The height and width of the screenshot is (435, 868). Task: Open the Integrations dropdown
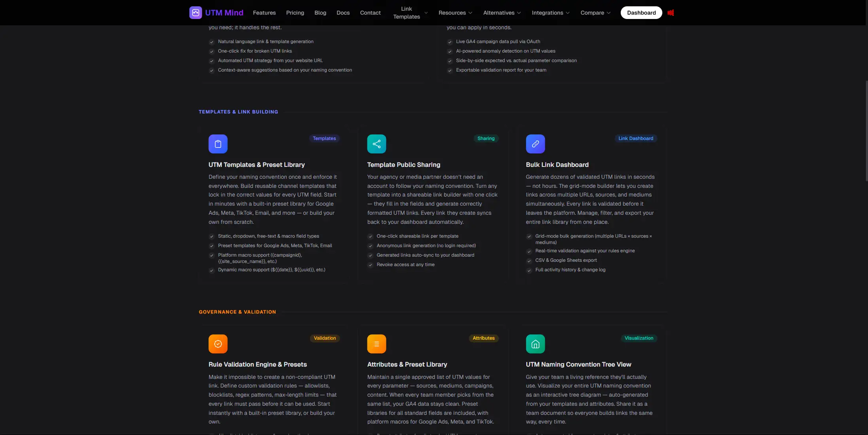pos(550,12)
